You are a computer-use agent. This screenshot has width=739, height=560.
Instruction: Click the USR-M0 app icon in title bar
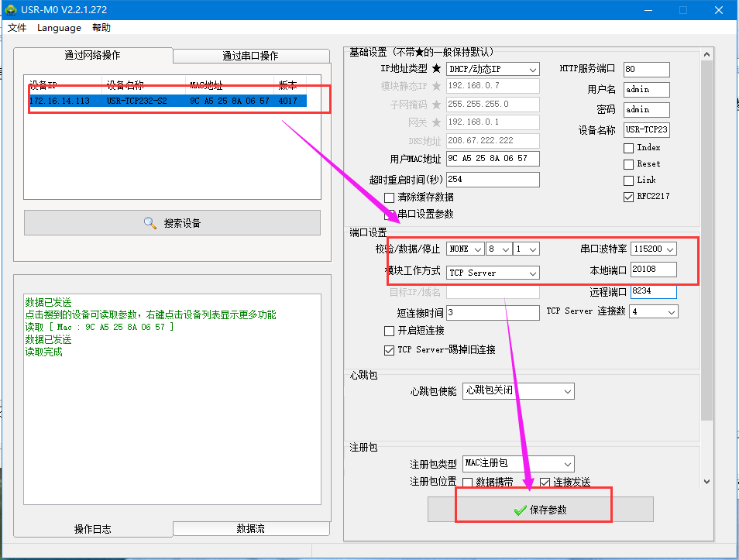[x=11, y=10]
